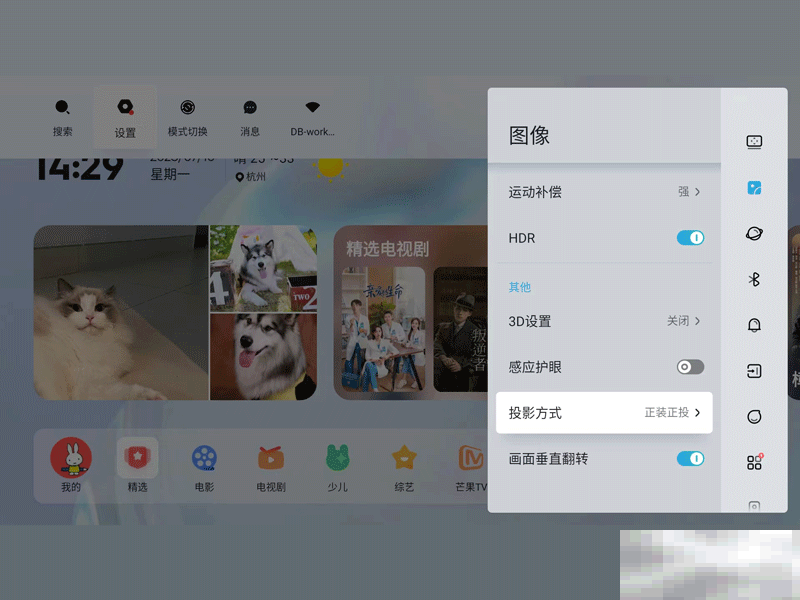Enable the 感应护眼 eye-protection switch
Image resolution: width=800 pixels, height=600 pixels.
(690, 367)
